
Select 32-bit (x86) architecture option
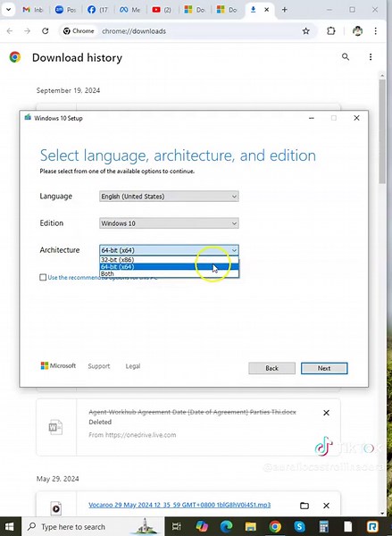pyautogui.click(x=169, y=259)
